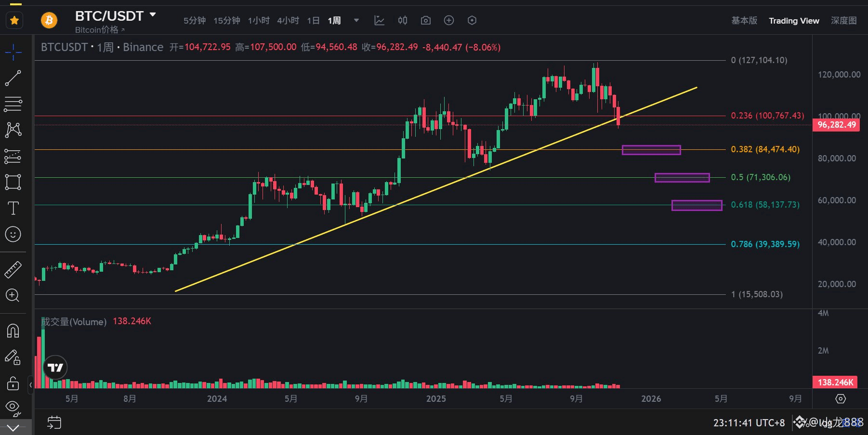This screenshot has width=868, height=435.
Task: Open the indicators chart icon
Action: [379, 20]
